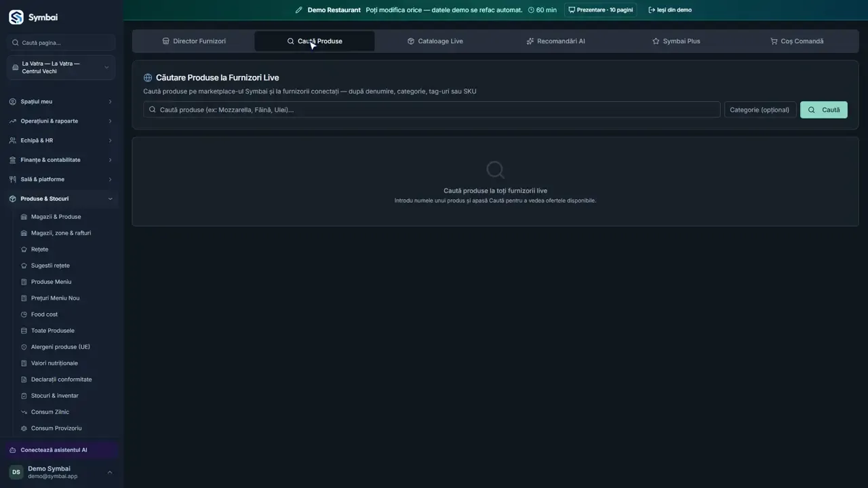Click the Coș Comandă cart icon
This screenshot has height=488, width=868.
pos(774,41)
